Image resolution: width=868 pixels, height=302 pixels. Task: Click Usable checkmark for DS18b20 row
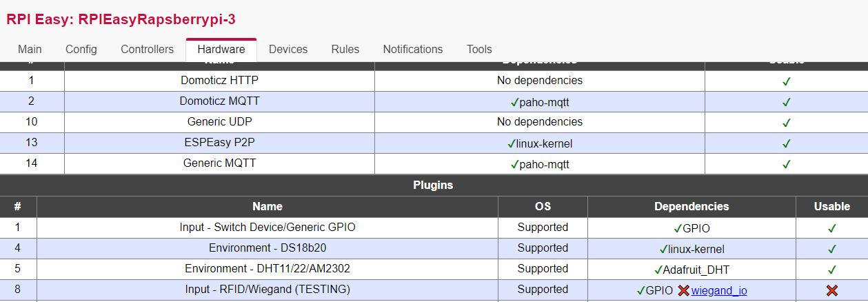832,249
